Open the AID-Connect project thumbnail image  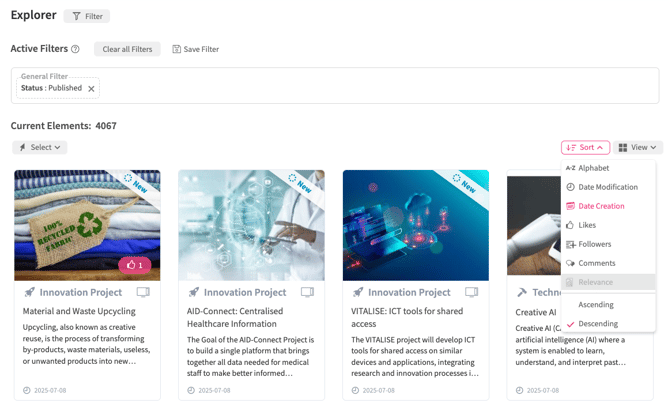[x=251, y=225]
